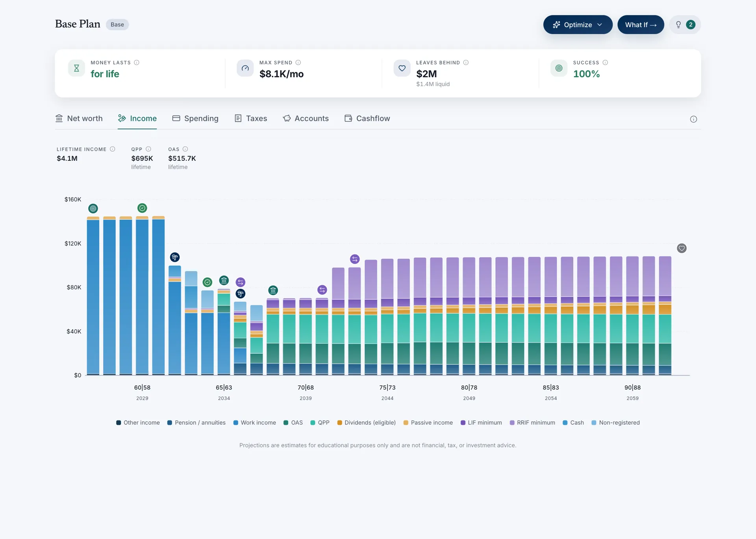Screen dimensions: 756x539
Task: Toggle Pension / annuities legend series
Action: [196, 423]
